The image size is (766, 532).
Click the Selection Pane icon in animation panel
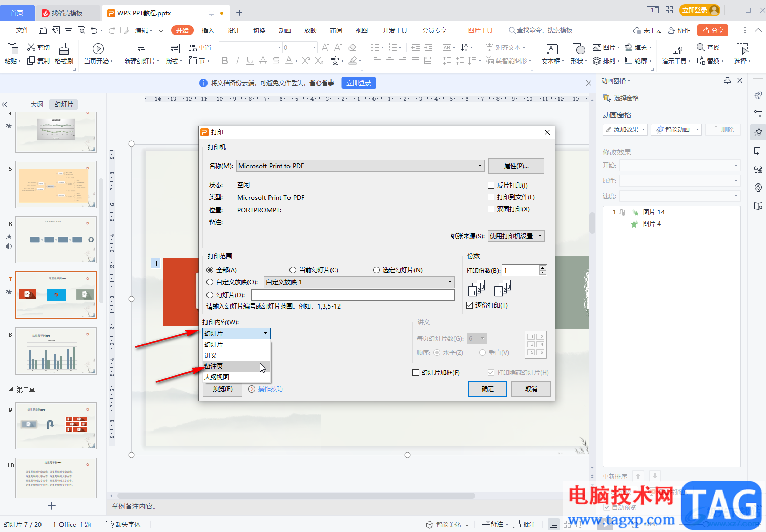pos(607,98)
